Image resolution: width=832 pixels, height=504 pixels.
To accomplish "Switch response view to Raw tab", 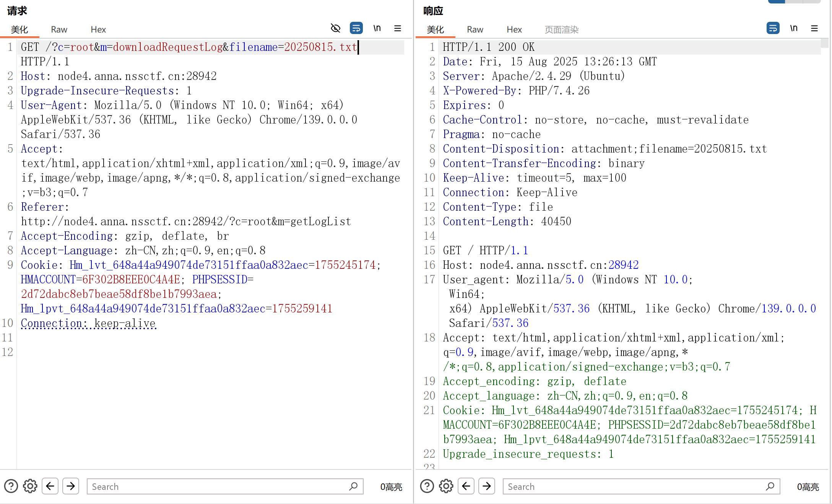I will 475,29.
